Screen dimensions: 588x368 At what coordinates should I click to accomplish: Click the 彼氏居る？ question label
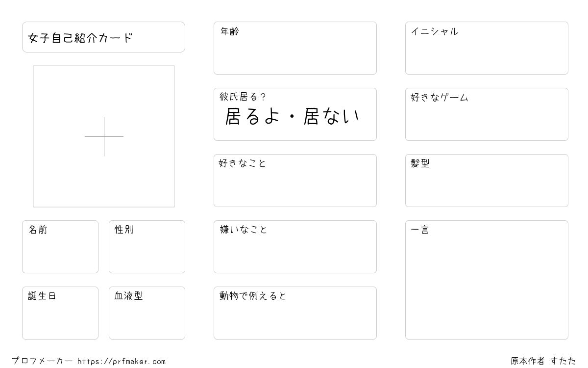coord(243,97)
